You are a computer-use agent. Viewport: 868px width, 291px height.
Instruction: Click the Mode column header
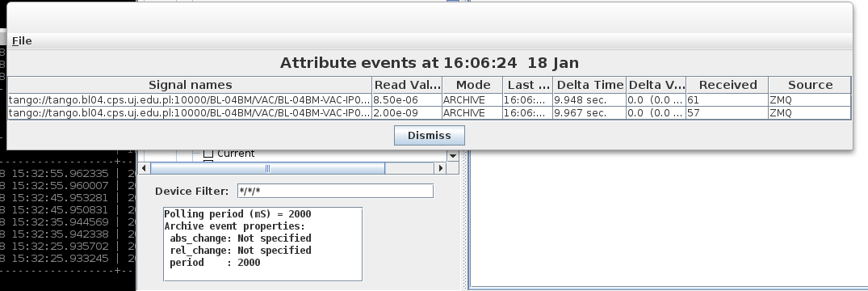pyautogui.click(x=472, y=85)
